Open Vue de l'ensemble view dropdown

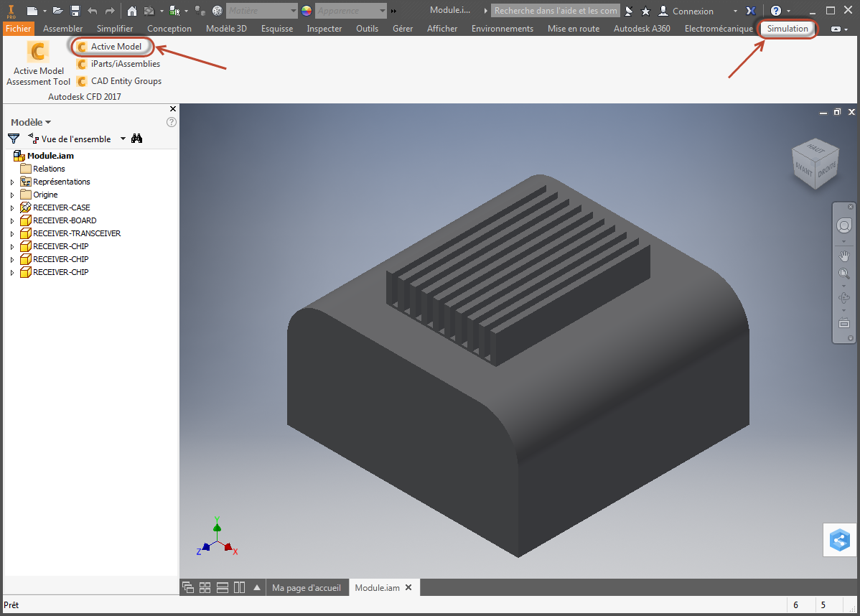click(x=77, y=139)
